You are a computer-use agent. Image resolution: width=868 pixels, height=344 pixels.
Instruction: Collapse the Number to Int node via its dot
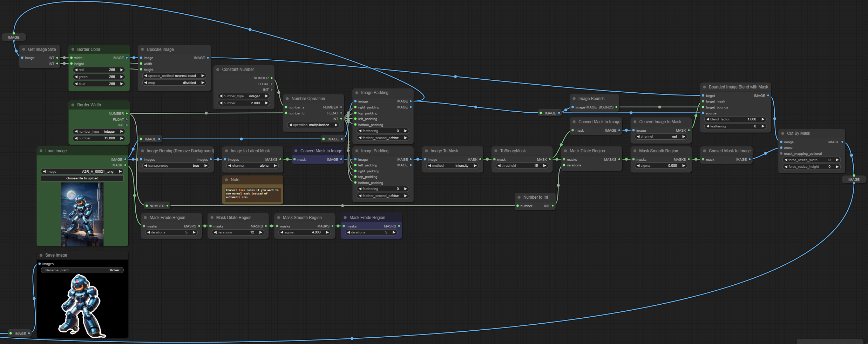point(519,197)
